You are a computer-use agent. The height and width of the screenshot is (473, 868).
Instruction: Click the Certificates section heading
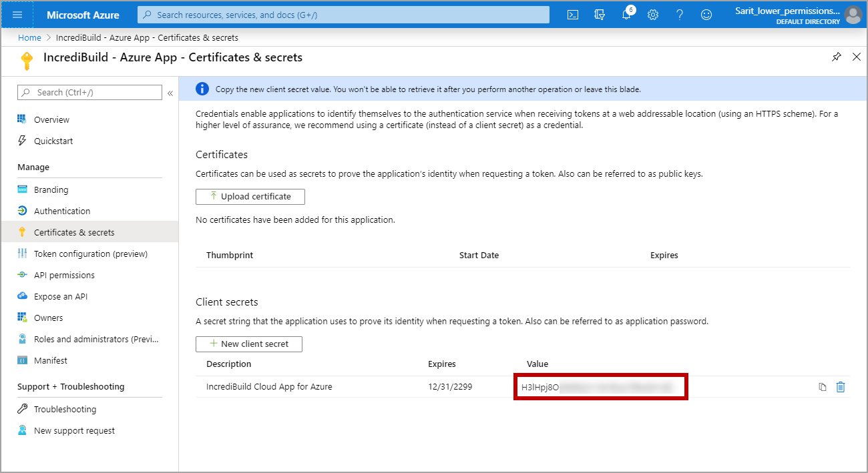pos(222,154)
